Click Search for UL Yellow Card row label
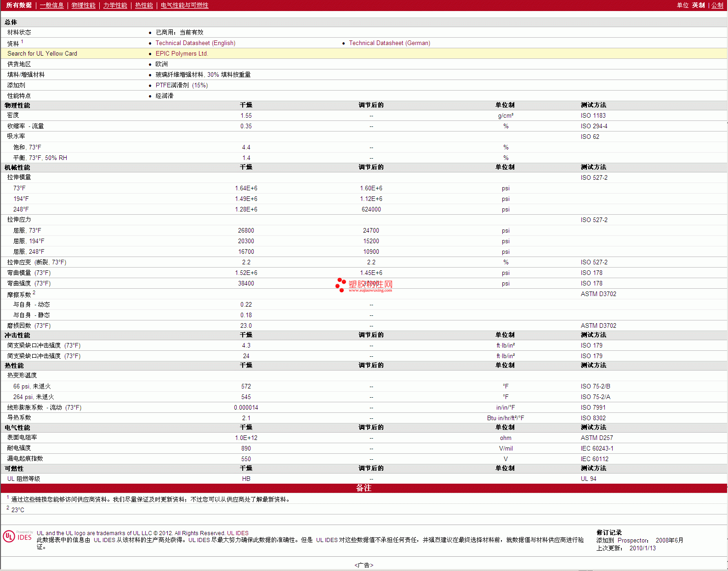The height and width of the screenshot is (571, 728). pos(42,54)
